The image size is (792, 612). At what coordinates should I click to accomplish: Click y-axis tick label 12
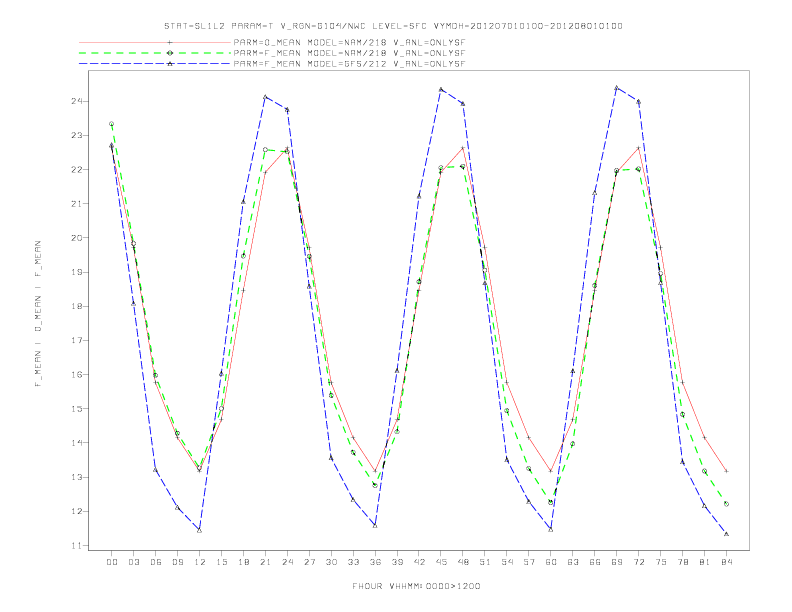[76, 512]
